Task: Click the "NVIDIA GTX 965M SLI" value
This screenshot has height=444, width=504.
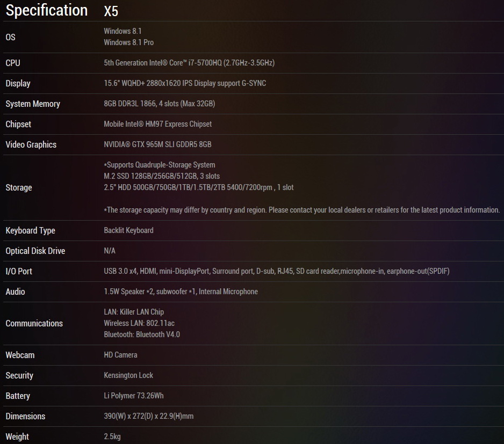Action: (x=157, y=144)
